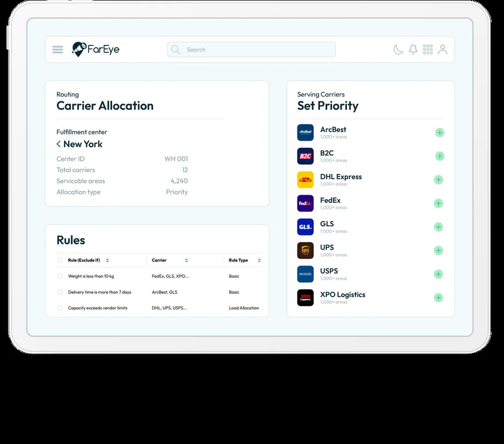504x444 pixels.
Task: Switch to dark mode with moon icon
Action: [x=398, y=49]
